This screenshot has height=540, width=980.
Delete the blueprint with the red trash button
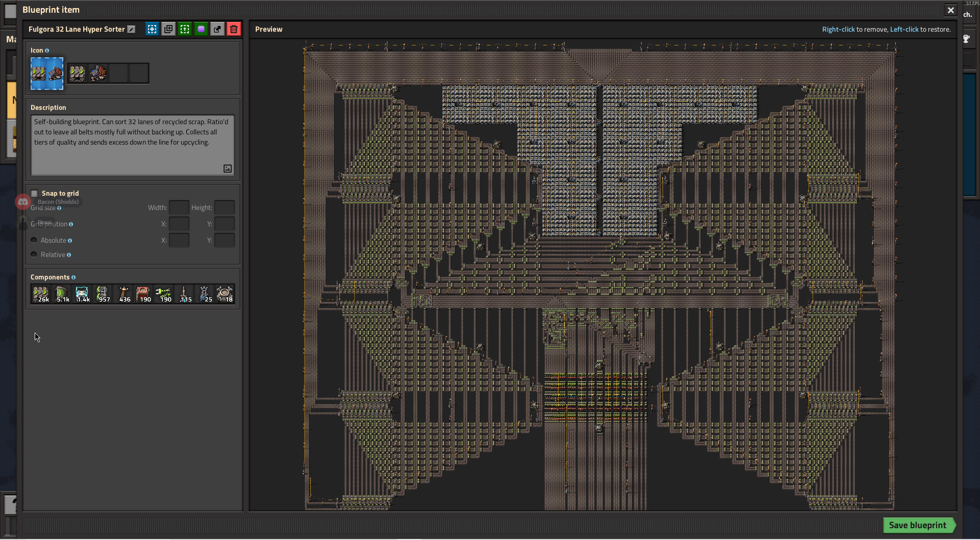coord(234,29)
